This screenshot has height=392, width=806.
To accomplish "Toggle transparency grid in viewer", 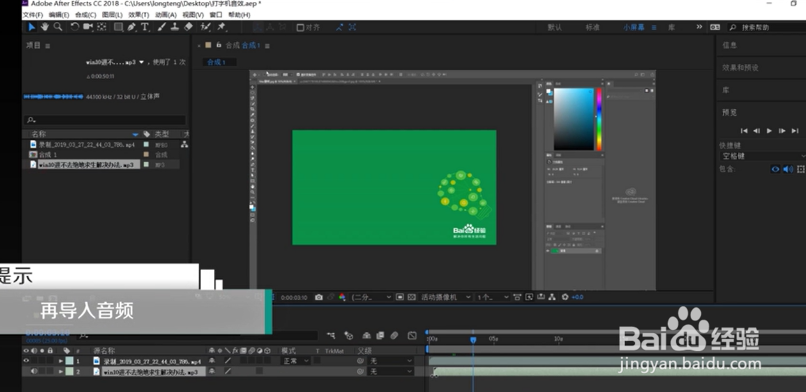I will (x=412, y=297).
